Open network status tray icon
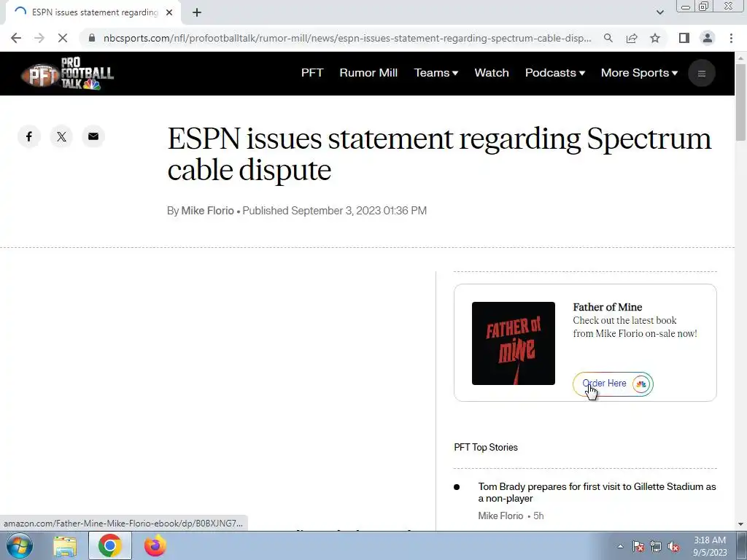This screenshot has height=560, width=747. [x=656, y=546]
